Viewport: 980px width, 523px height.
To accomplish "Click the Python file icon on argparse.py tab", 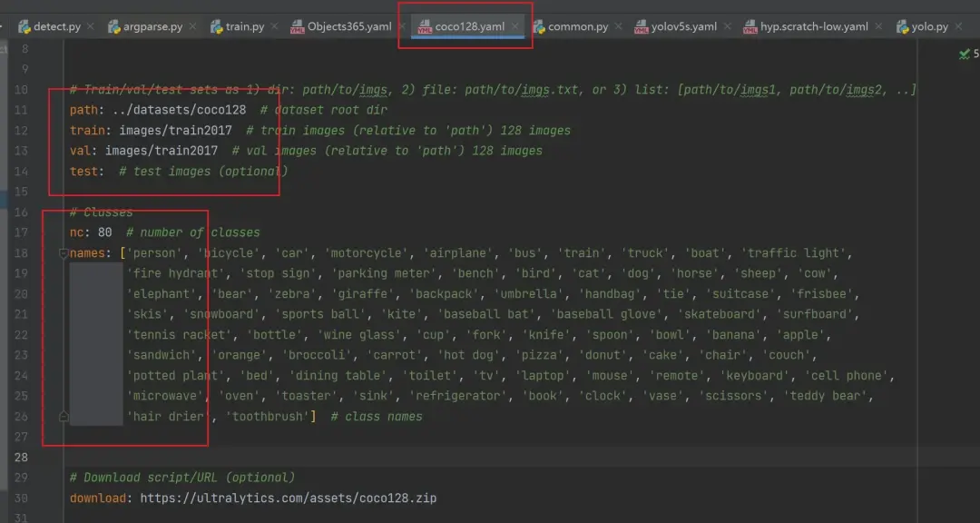I will tap(113, 27).
